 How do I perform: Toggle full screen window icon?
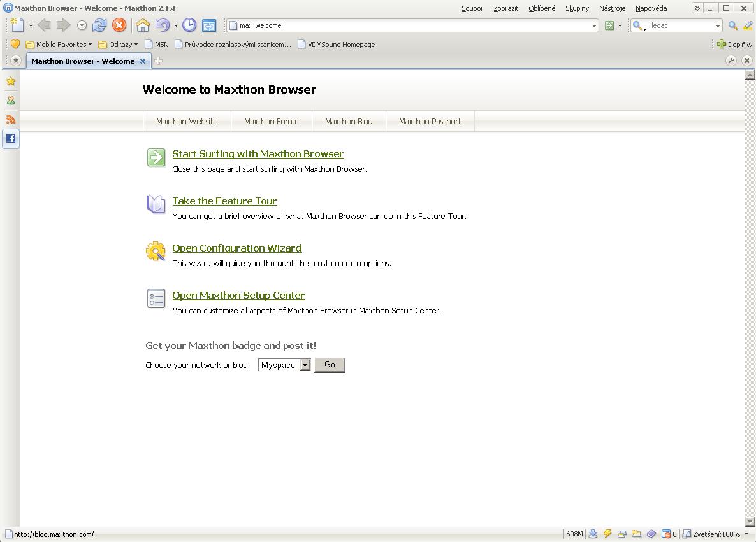coord(209,25)
